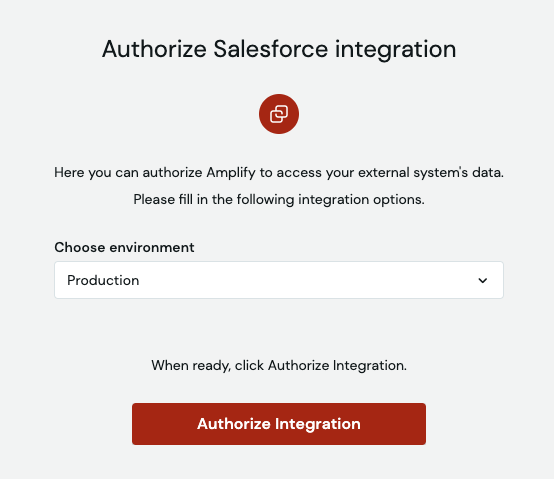Click the word Integration on the red button
554x479 pixels.
click(x=318, y=424)
